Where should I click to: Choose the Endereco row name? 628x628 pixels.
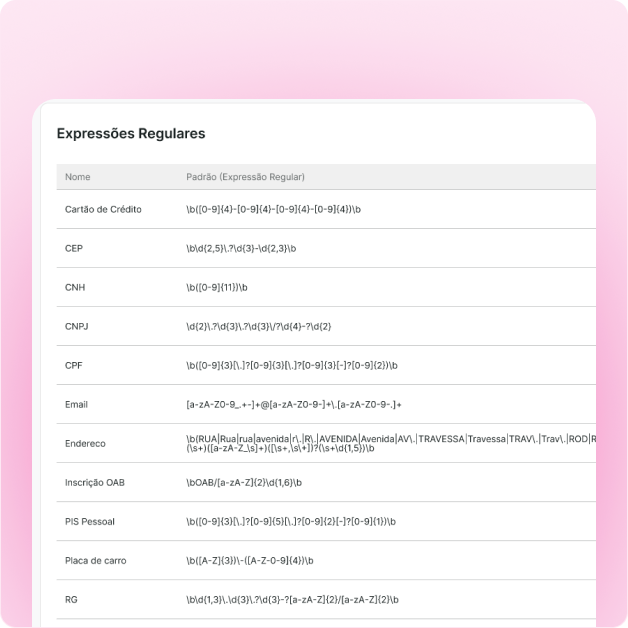(x=85, y=443)
